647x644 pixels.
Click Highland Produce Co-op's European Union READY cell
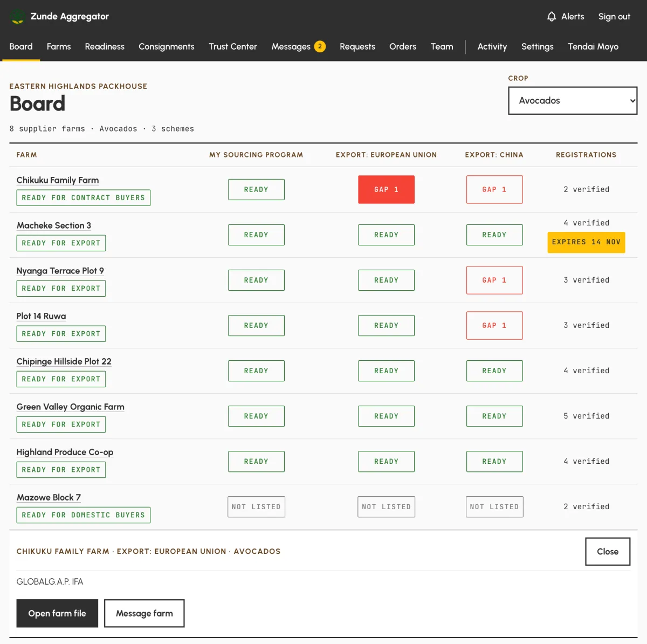387,461
